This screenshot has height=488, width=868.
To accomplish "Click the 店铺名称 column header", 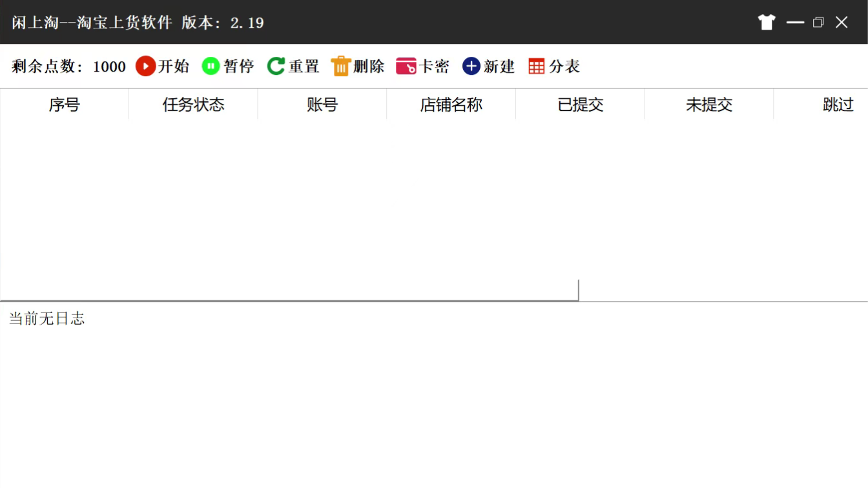I will coord(451,105).
